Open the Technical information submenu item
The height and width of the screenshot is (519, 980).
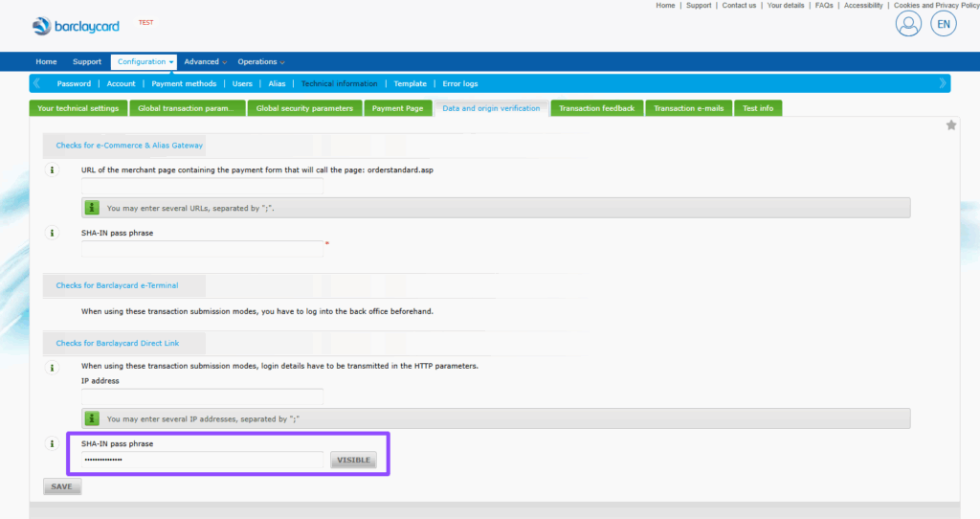tap(340, 84)
